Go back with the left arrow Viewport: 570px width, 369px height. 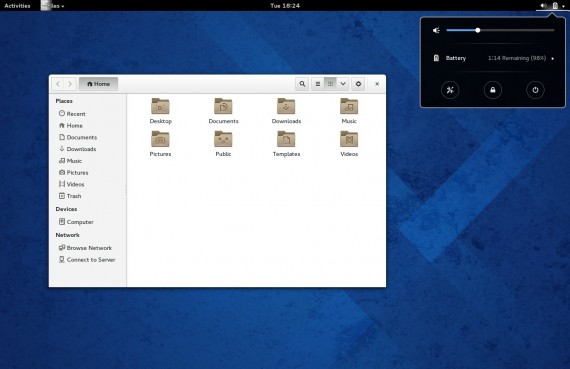(x=58, y=84)
